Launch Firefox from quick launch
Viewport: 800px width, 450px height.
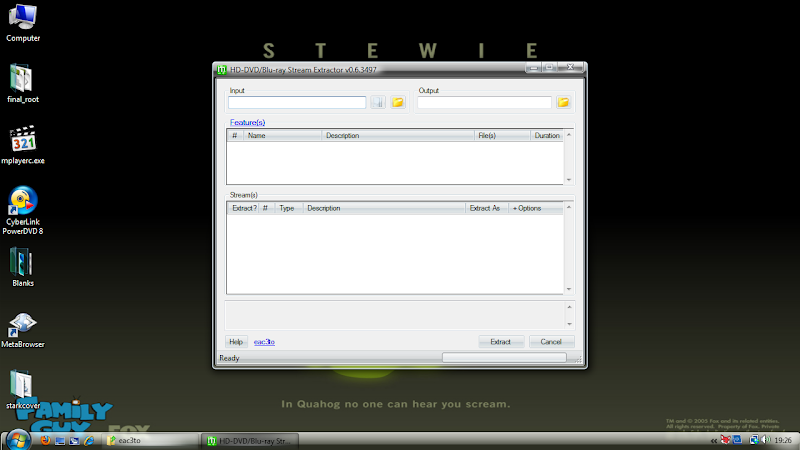pyautogui.click(x=45, y=440)
